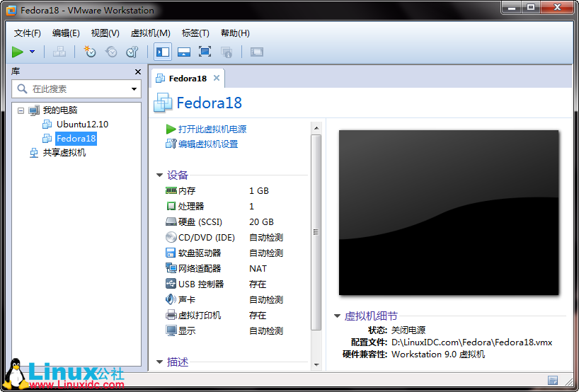This screenshot has width=579, height=392.
Task: Click the 内存 memory device icon
Action: pos(171,190)
